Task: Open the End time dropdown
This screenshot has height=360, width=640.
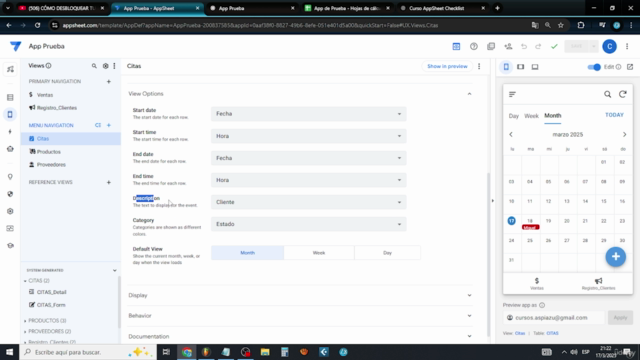Action: 309,180
